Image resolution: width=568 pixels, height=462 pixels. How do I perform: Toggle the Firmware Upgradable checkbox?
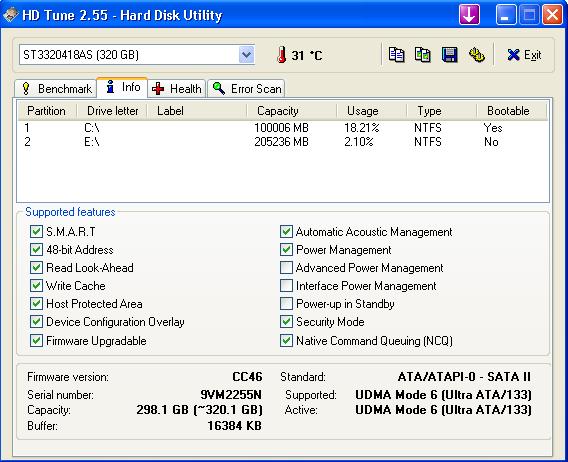click(x=36, y=341)
